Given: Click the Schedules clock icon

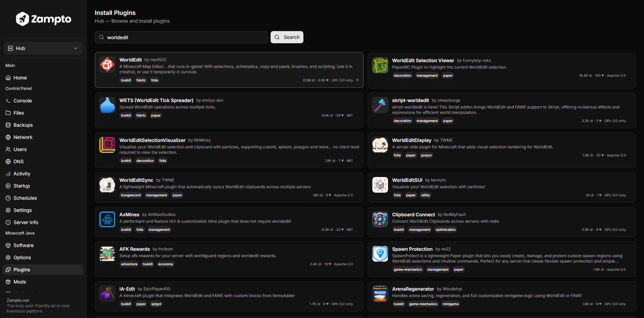Looking at the screenshot, I should (8, 198).
